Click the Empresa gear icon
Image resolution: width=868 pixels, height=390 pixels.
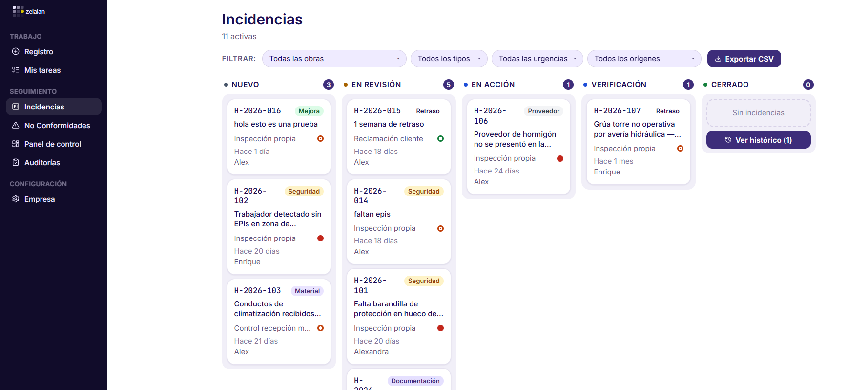click(x=16, y=199)
